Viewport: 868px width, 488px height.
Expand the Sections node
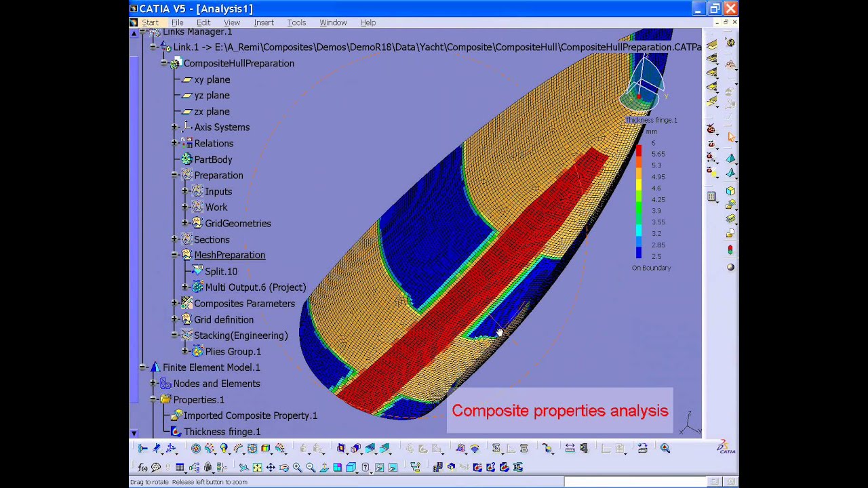(175, 240)
